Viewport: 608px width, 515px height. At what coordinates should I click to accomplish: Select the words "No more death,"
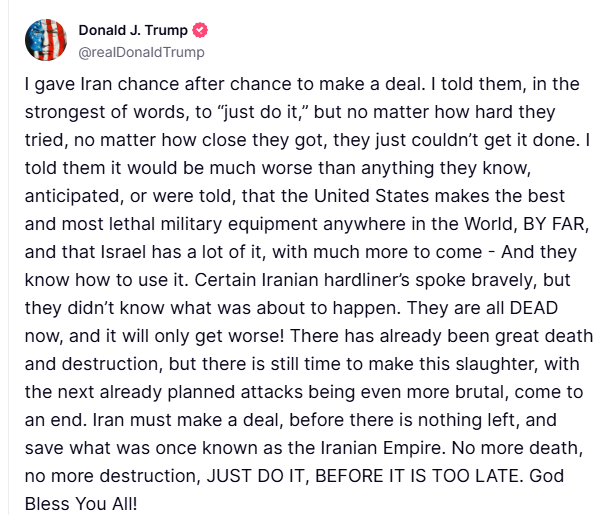tap(517, 448)
